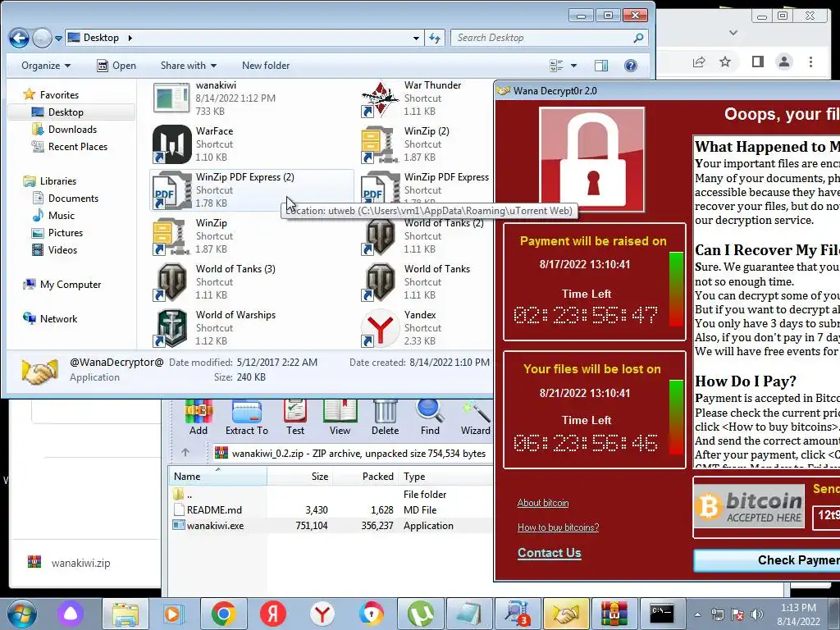Toggle the preview pane icon
Screen dimensions: 840x630
point(601,66)
